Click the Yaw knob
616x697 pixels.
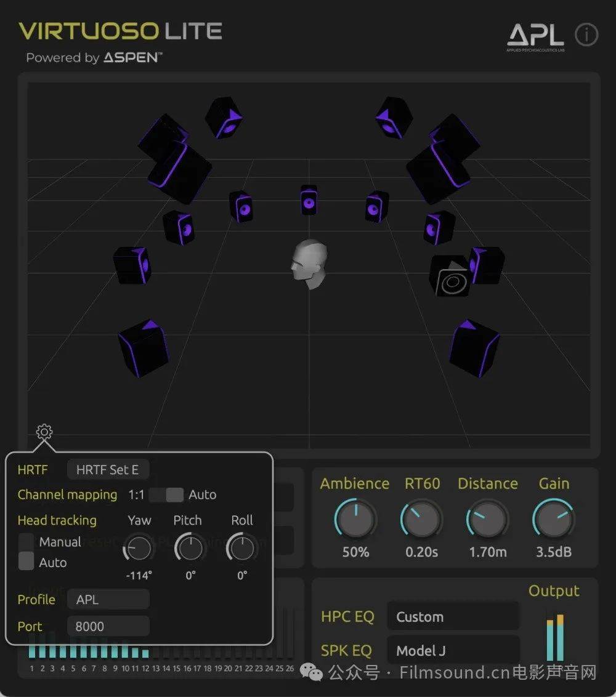pyautogui.click(x=139, y=548)
